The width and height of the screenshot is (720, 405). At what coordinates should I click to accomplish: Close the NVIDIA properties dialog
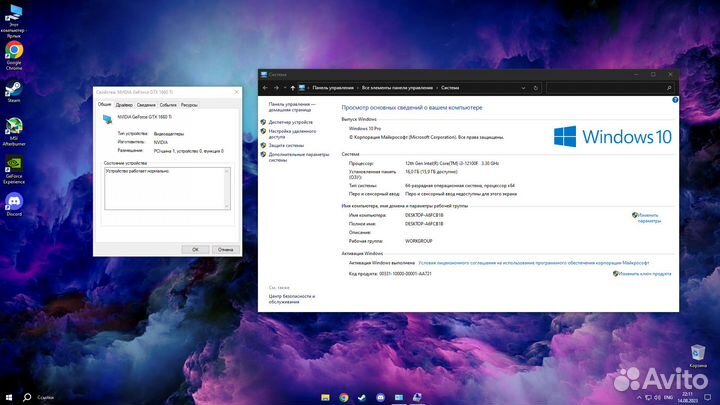(236, 92)
